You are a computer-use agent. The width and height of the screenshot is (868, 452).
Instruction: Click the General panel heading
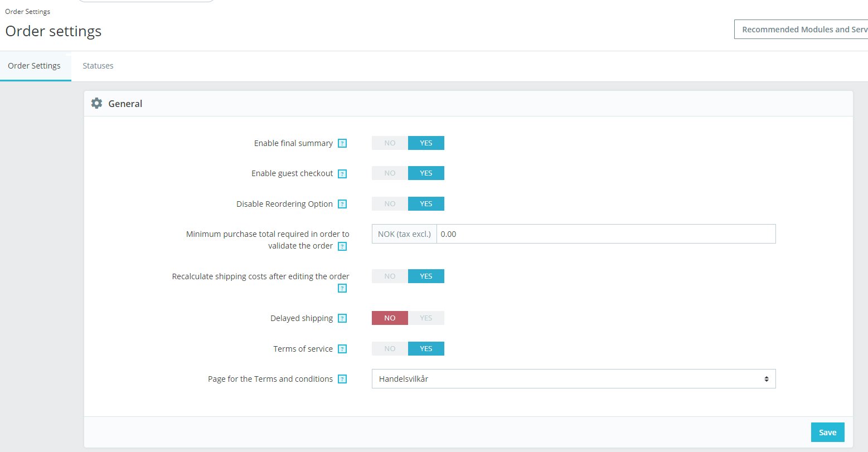coord(125,104)
